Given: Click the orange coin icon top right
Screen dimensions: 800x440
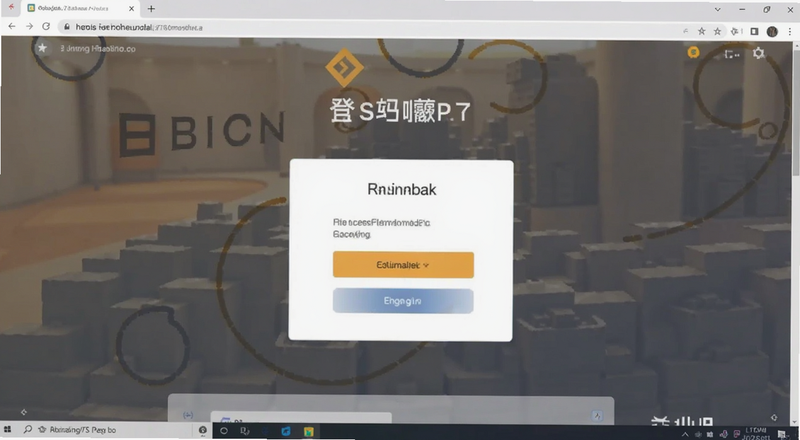Looking at the screenshot, I should point(693,52).
